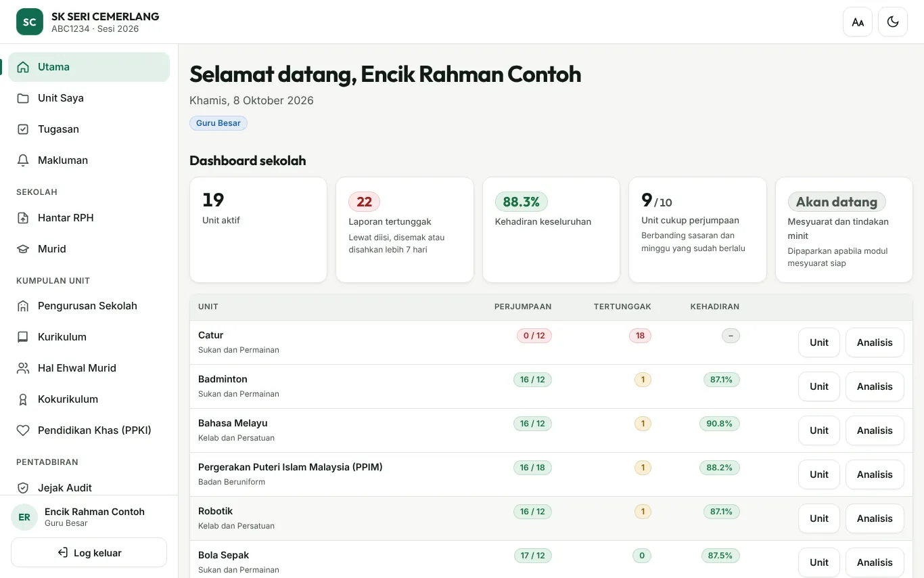Click the Kokurikulum ribbon icon
924x578 pixels.
(x=23, y=399)
